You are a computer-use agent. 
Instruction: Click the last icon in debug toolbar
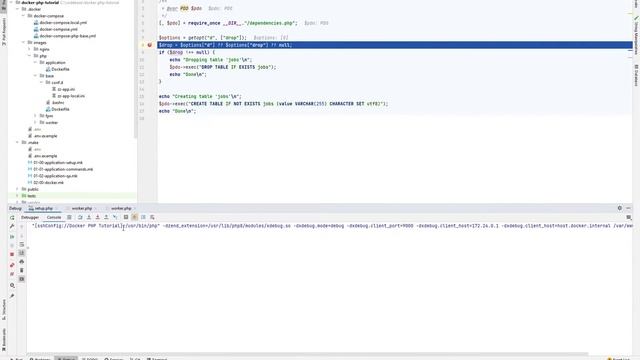(152, 218)
